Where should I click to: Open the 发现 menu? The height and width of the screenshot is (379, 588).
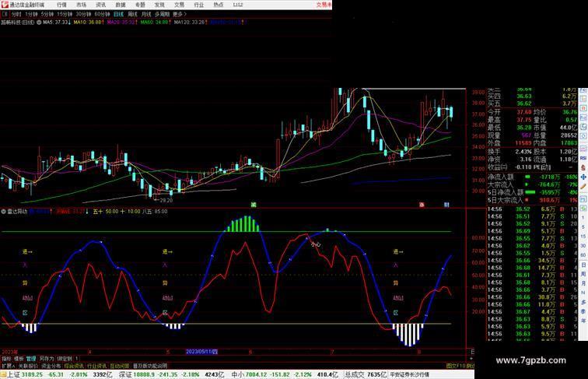(159, 5)
